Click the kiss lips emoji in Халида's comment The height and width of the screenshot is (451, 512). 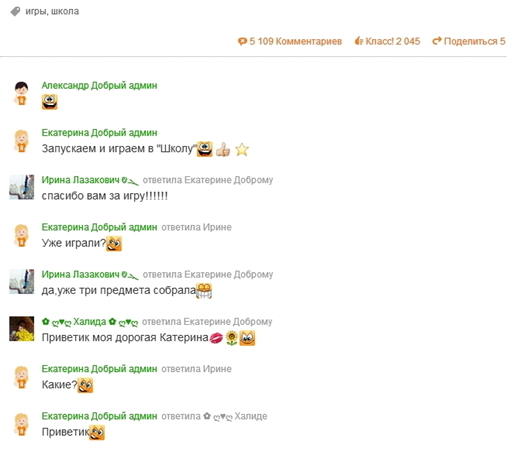pos(216,338)
